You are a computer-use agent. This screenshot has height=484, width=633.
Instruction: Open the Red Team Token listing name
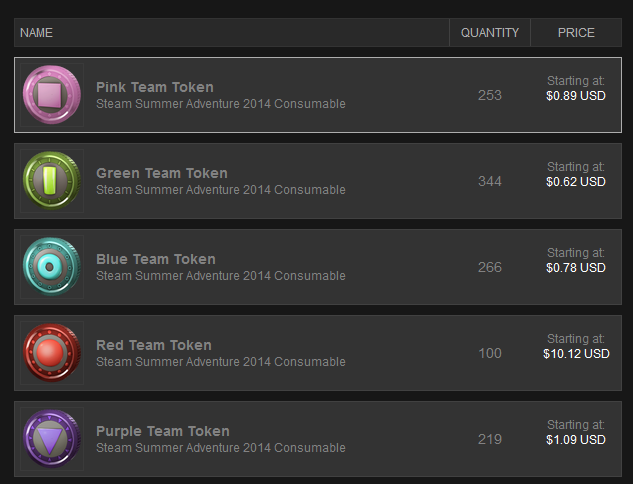coord(153,345)
